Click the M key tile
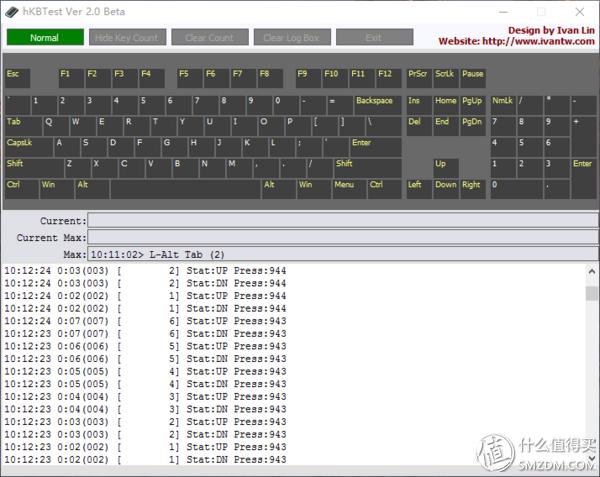This screenshot has width=600, height=477. point(240,168)
